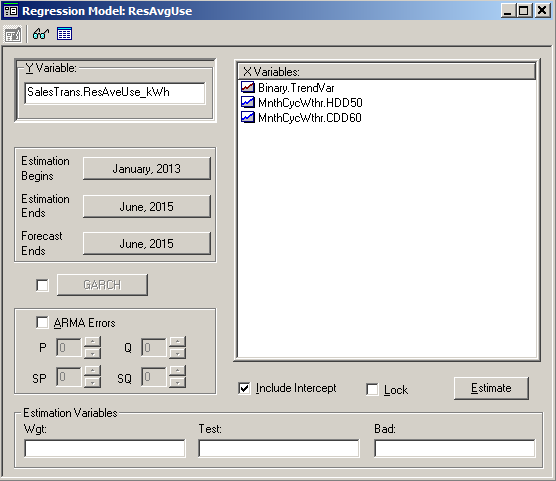Enable ARMA Errors checkbox

43,322
